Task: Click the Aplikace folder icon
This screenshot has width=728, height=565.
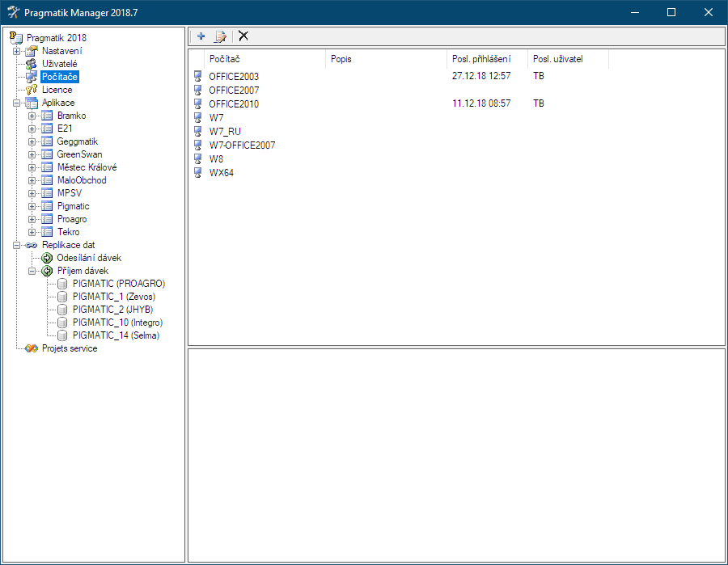Action: 31,103
